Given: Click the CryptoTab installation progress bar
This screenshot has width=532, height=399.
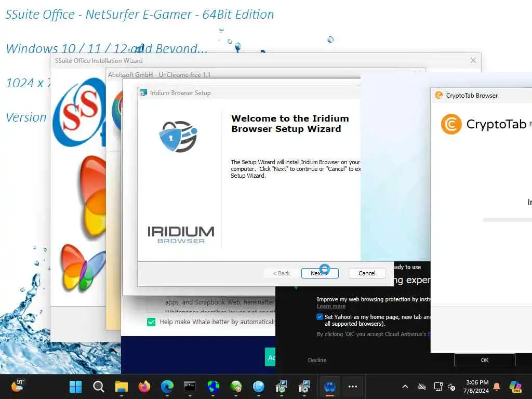Looking at the screenshot, I should pyautogui.click(x=507, y=220).
